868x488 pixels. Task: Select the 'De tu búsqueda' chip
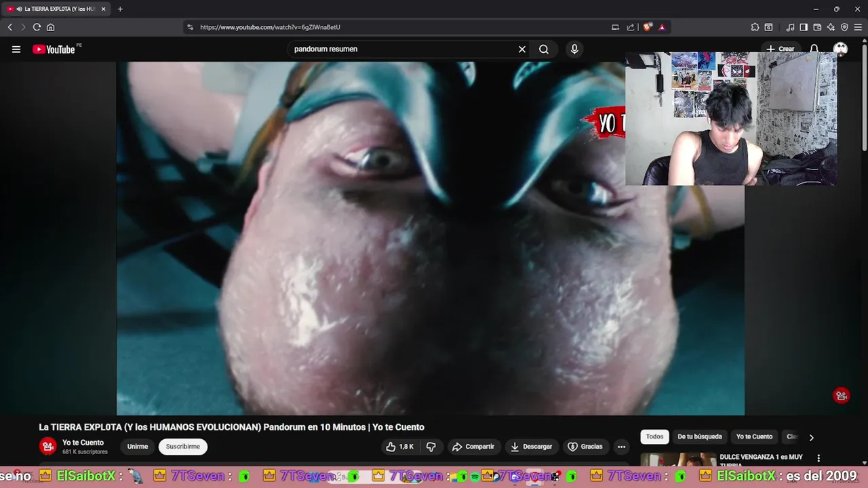pyautogui.click(x=700, y=436)
